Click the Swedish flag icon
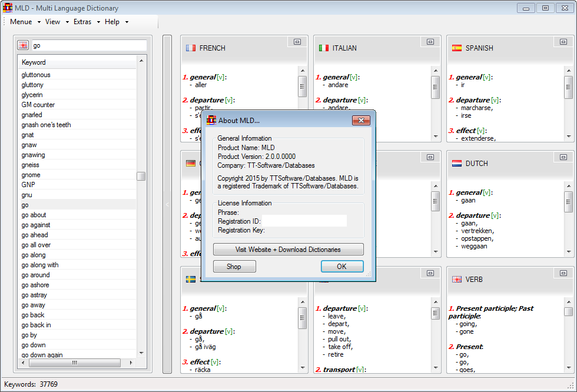 click(x=191, y=279)
